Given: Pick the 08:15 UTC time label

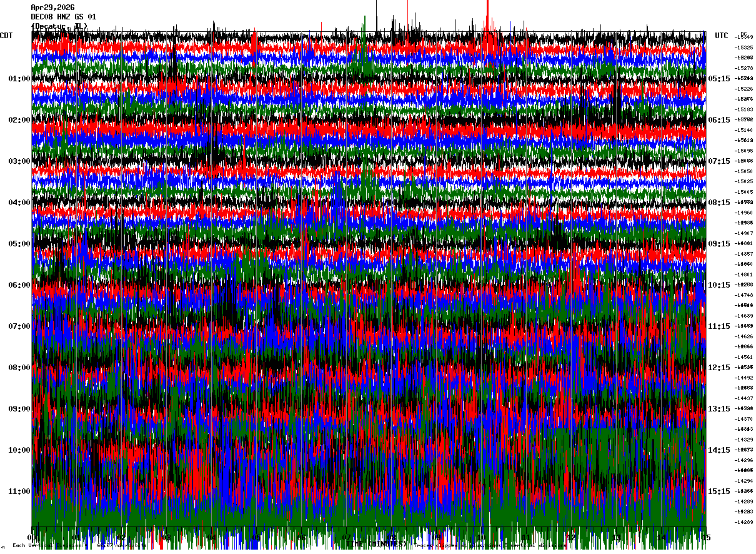Looking at the screenshot, I should [x=719, y=203].
